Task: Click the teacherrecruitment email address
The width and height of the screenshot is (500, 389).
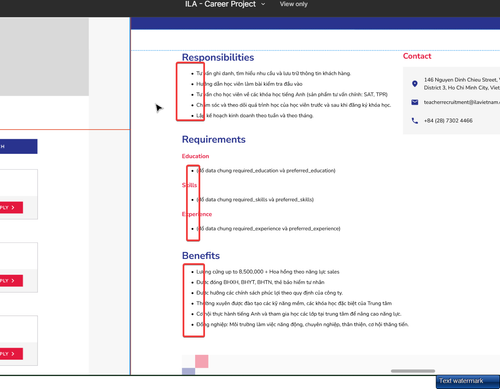Action: [x=462, y=102]
